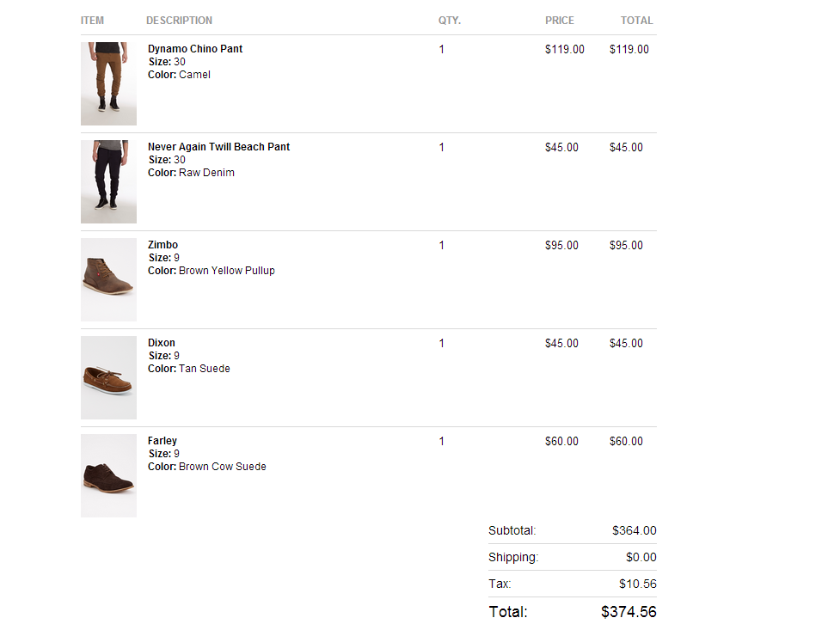Click the Dynamo Chino Pant product thumbnail

108,84
